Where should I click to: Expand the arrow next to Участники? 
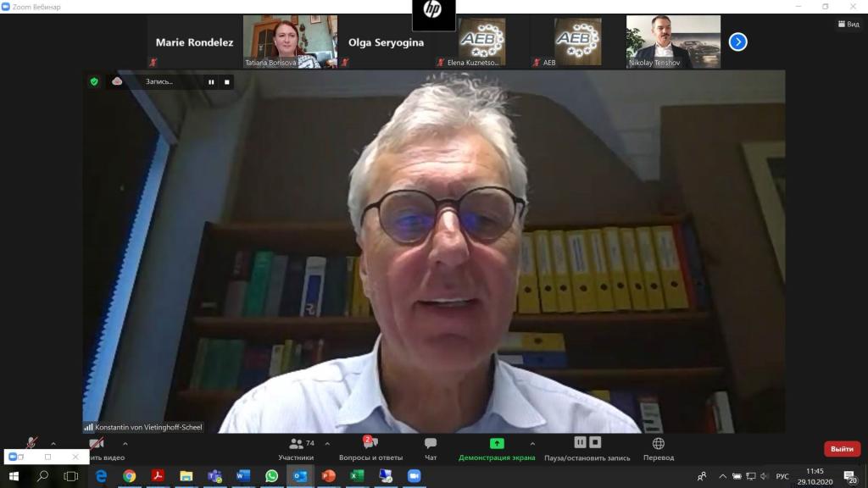327,444
